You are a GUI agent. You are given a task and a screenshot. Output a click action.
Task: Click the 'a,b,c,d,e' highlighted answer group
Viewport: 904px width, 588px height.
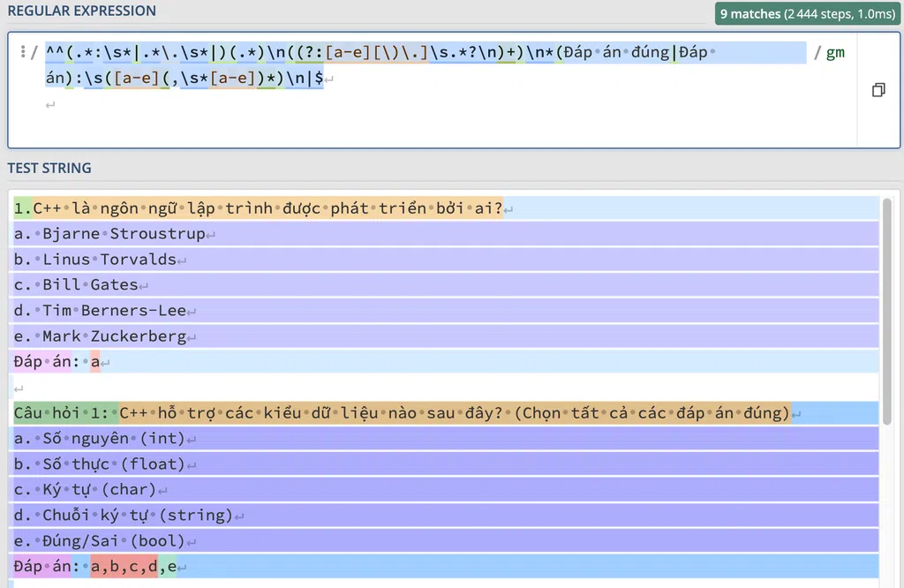point(132,567)
